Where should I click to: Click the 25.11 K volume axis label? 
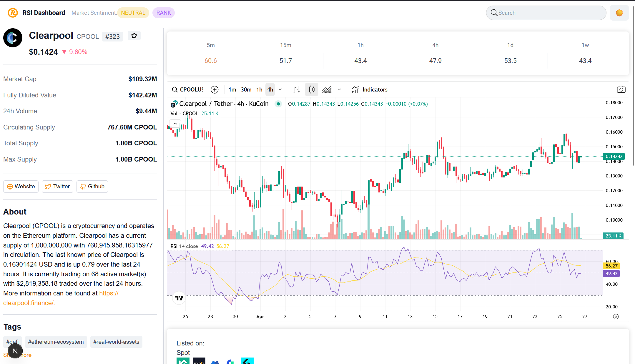pos(613,236)
